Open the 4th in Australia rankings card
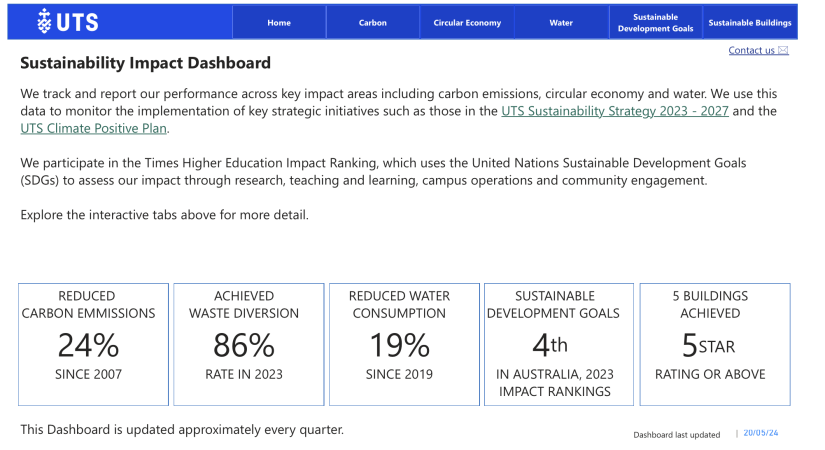Viewport: 825px width, 450px height. click(559, 344)
